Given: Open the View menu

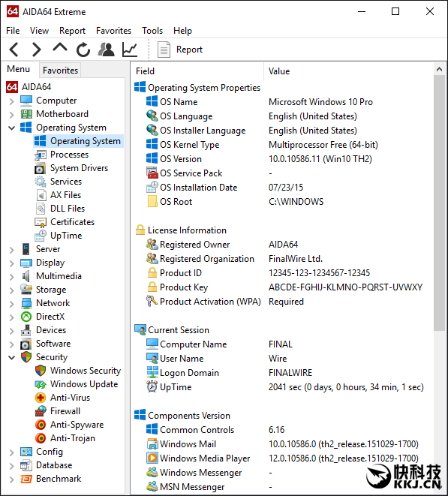Looking at the screenshot, I should tap(39, 31).
